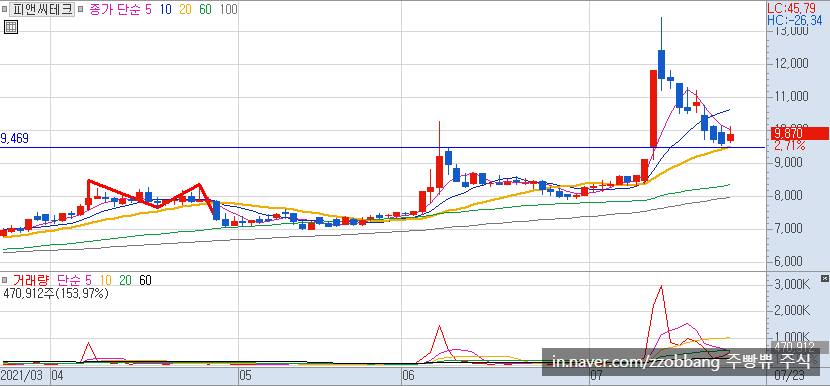Select the gray 100-day average label
Screen dimensions: 830x386
coord(228,10)
